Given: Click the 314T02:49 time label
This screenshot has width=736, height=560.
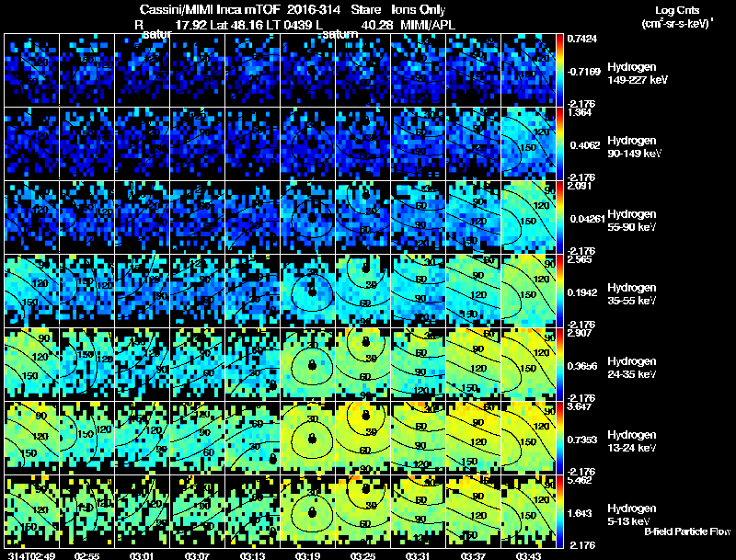Looking at the screenshot, I should coord(31,555).
